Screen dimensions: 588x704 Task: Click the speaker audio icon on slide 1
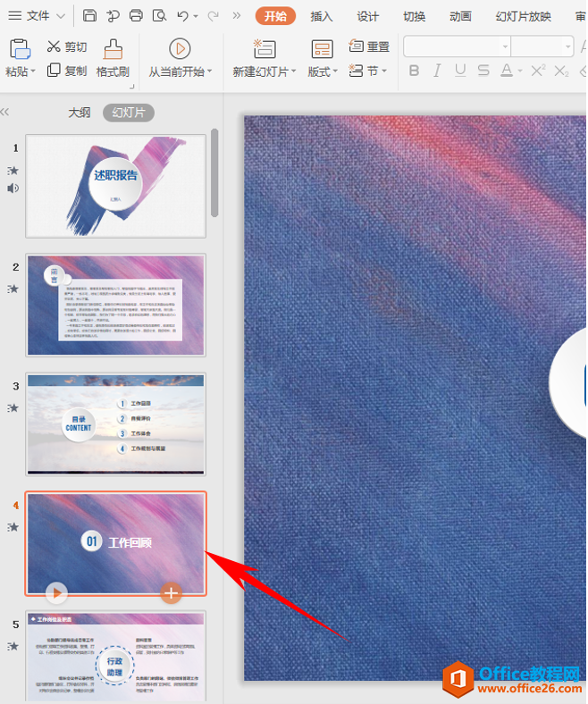(13, 188)
